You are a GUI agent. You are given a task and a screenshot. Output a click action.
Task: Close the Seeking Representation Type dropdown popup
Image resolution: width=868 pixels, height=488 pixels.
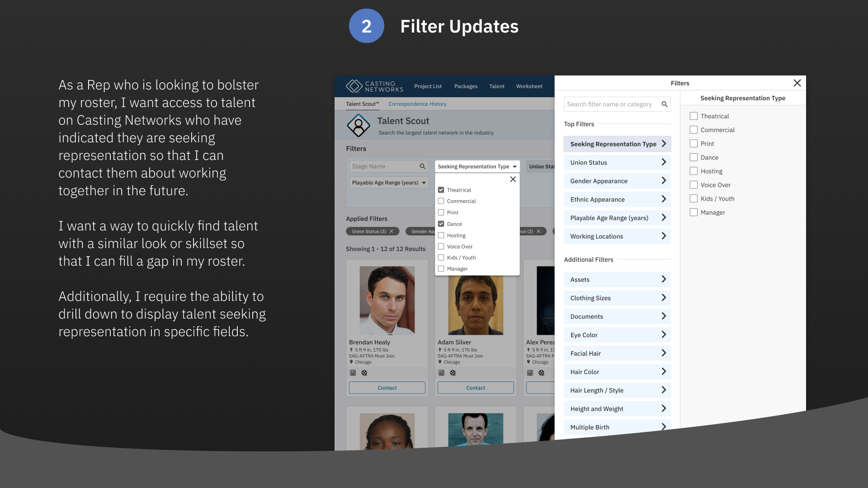click(513, 179)
